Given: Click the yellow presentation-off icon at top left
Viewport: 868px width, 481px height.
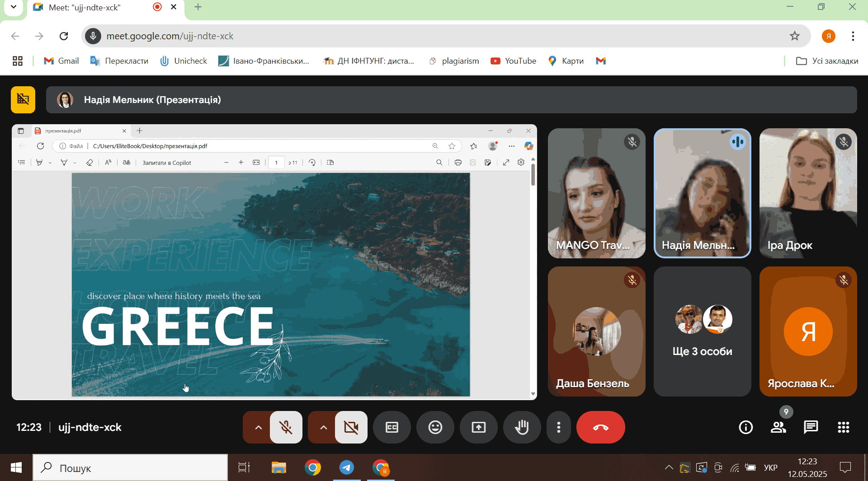Looking at the screenshot, I should (23, 99).
